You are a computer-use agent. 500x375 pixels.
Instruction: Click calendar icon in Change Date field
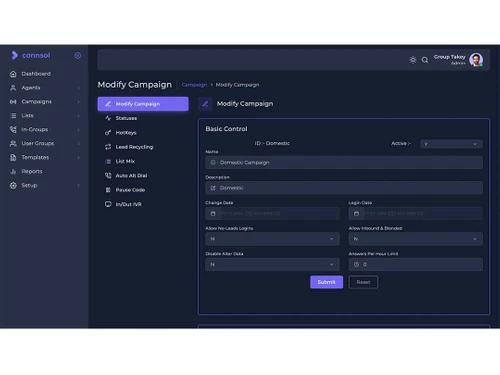tap(213, 214)
